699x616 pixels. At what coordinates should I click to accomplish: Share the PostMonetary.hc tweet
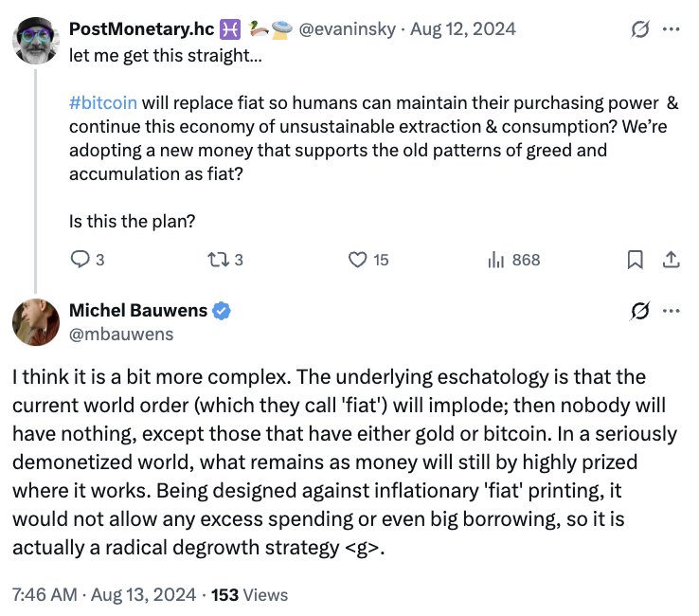click(669, 259)
